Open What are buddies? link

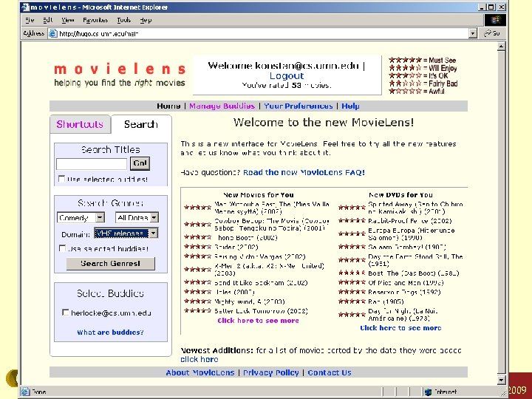coord(110,332)
